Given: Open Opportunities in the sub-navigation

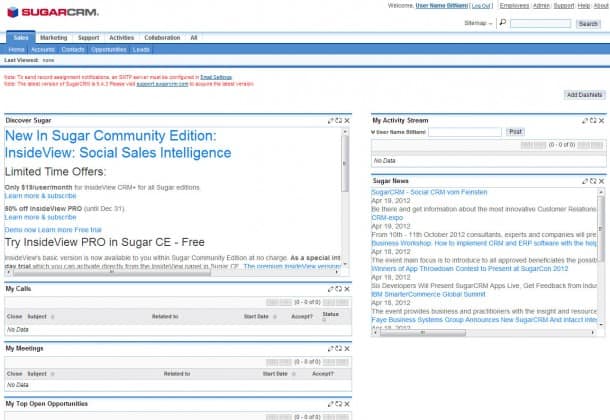Looking at the screenshot, I should 109,50.
